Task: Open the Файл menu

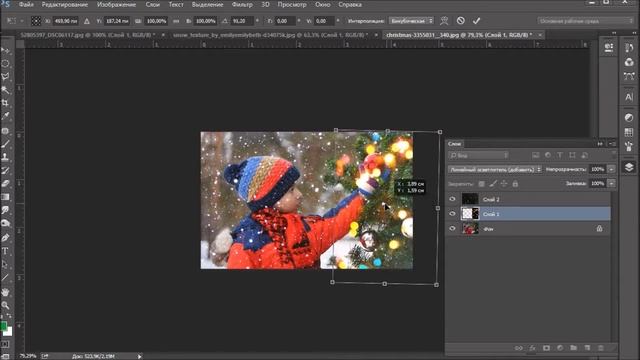Action: pyautogui.click(x=27, y=4)
